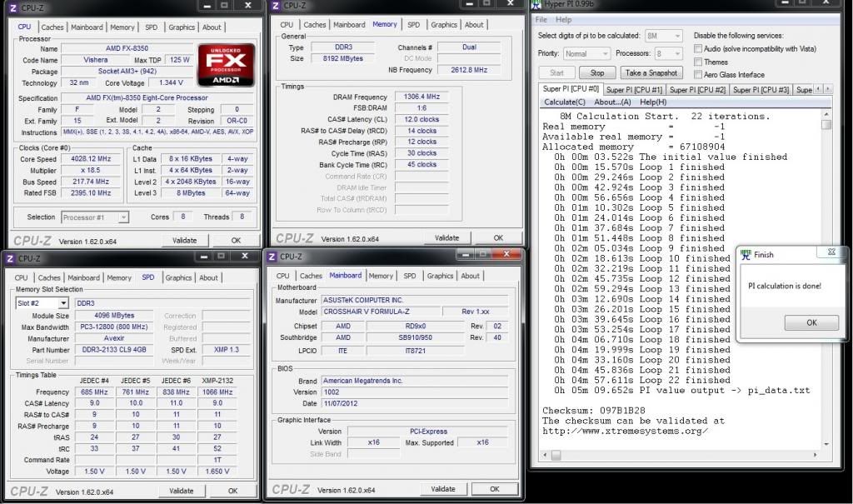The height and width of the screenshot is (504, 853).
Task: Click CPU-Z icon in the Mainboard window title
Action: tap(272, 257)
